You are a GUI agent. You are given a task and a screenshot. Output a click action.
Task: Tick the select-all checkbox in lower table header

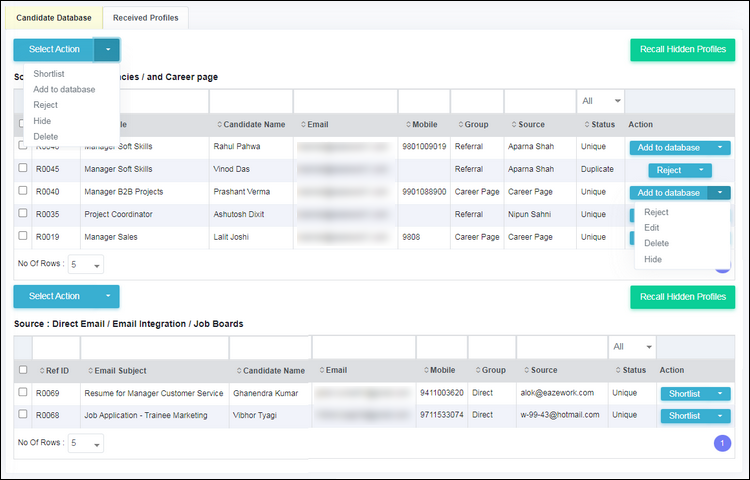22,370
